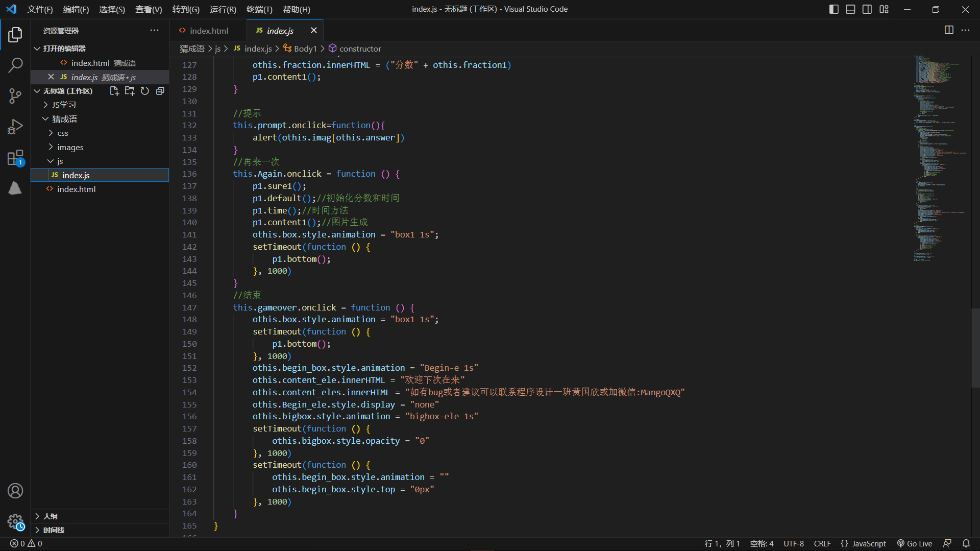Click the feedback icon in status bar
Screen dimensions: 980x551
947,544
